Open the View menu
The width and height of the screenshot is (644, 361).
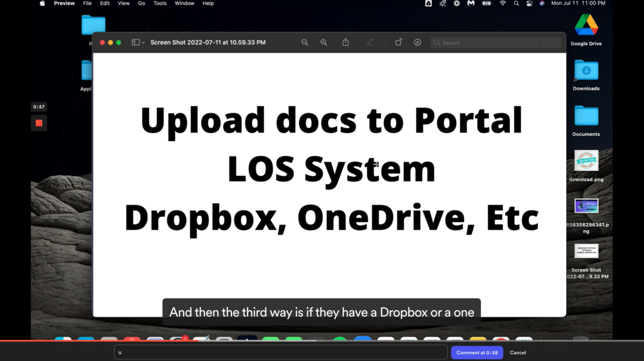pos(123,3)
